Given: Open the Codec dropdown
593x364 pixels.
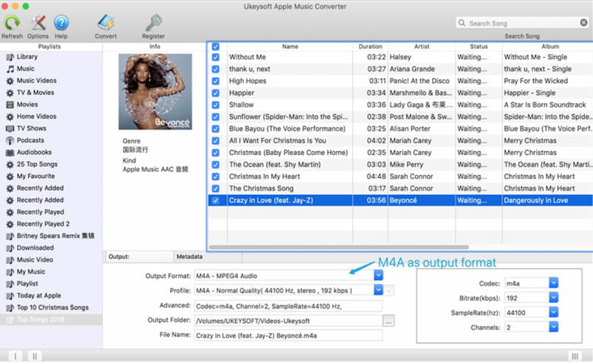Looking at the screenshot, I should tap(553, 283).
